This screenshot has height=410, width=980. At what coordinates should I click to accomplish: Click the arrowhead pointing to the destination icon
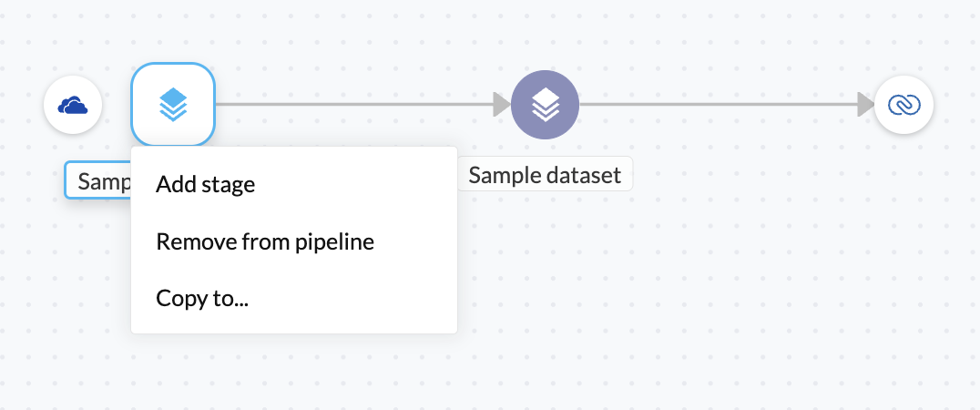865,104
